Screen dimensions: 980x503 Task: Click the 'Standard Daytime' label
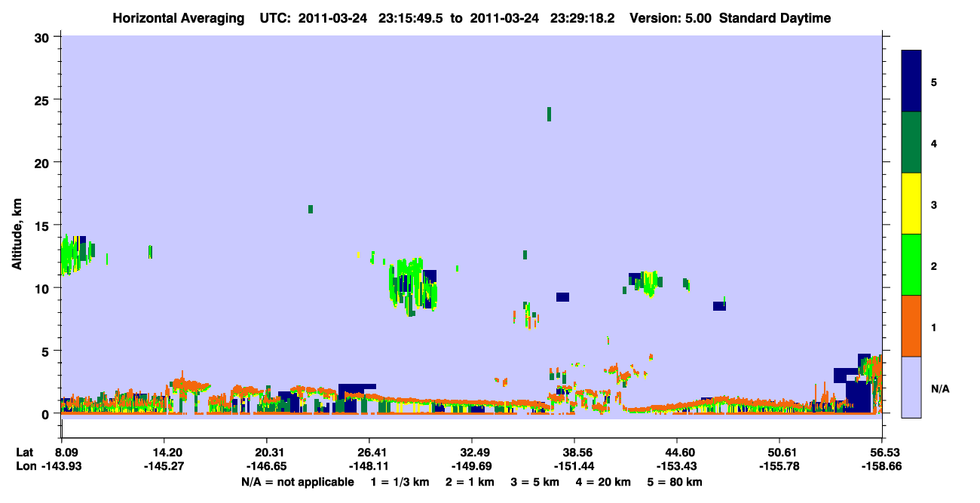775,18
